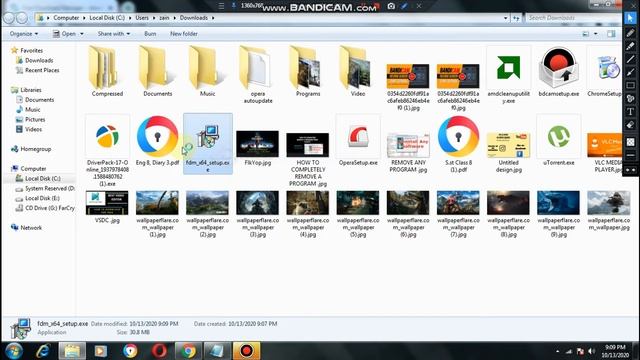Open Opera browser from taskbar
This screenshot has height=360, width=640.
(x=159, y=351)
